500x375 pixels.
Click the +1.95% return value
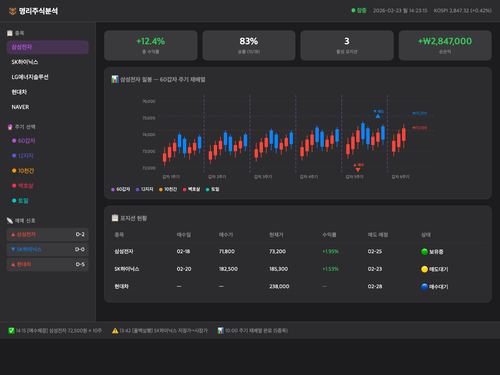point(330,251)
